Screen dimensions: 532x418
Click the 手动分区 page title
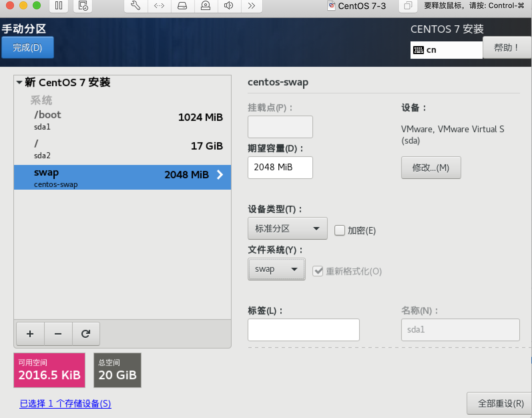pyautogui.click(x=24, y=29)
